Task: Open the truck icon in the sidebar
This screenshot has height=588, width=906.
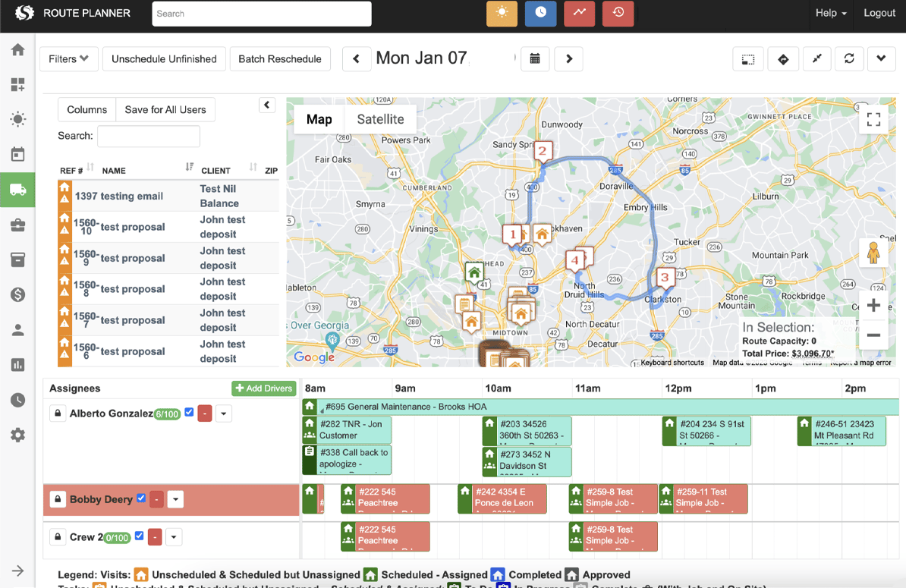Action: click(17, 190)
